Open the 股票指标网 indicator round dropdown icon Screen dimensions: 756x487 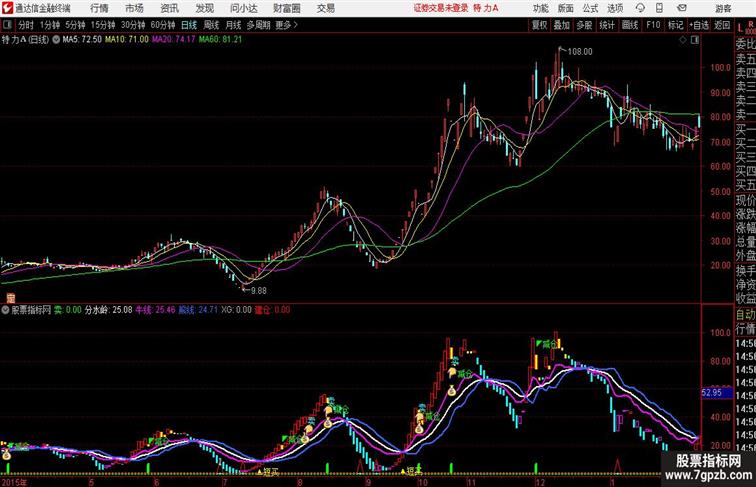(5, 310)
